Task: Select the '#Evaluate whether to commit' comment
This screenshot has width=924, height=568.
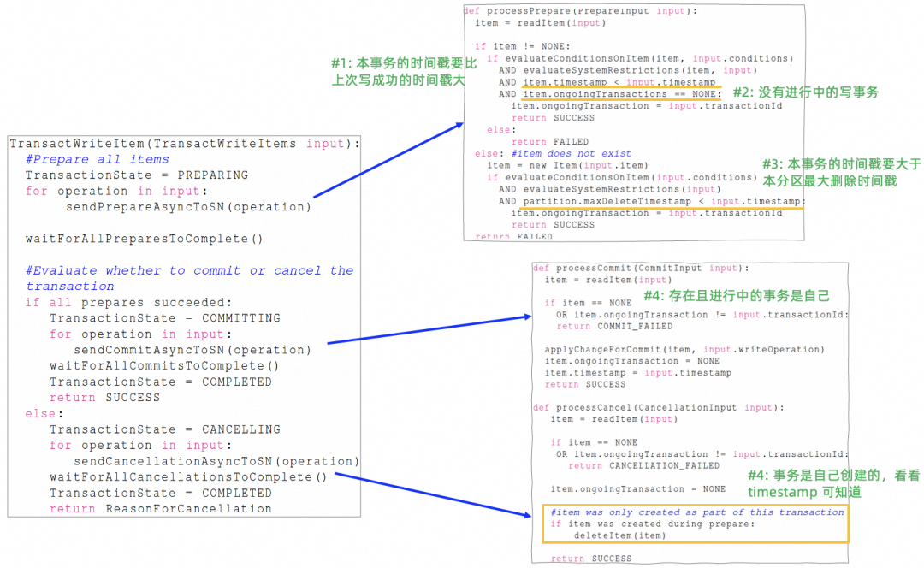Action: 189,279
